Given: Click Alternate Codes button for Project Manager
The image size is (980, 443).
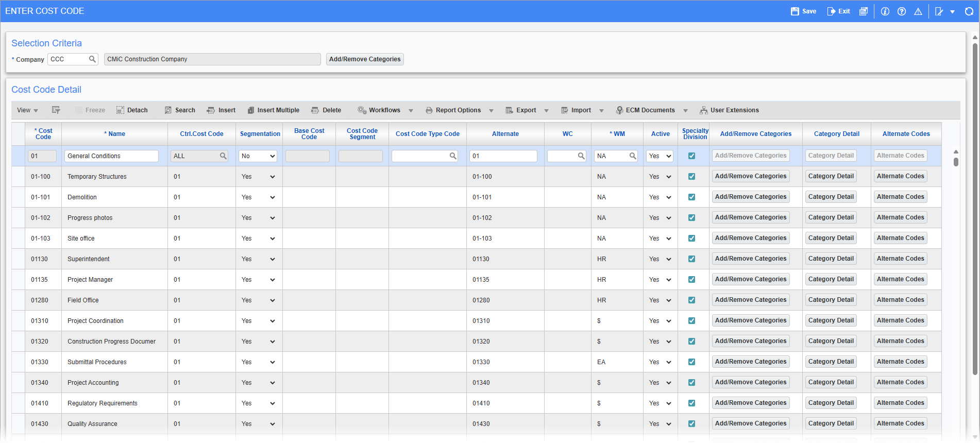Looking at the screenshot, I should coord(900,279).
